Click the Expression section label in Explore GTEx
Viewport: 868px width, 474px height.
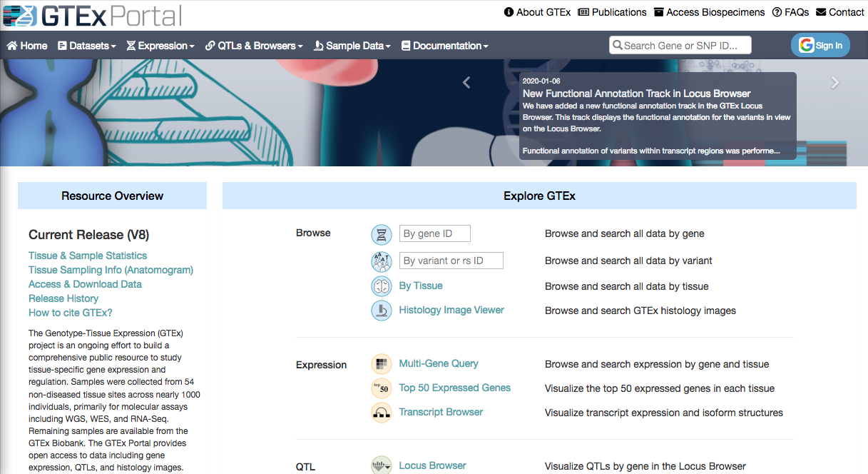[321, 365]
